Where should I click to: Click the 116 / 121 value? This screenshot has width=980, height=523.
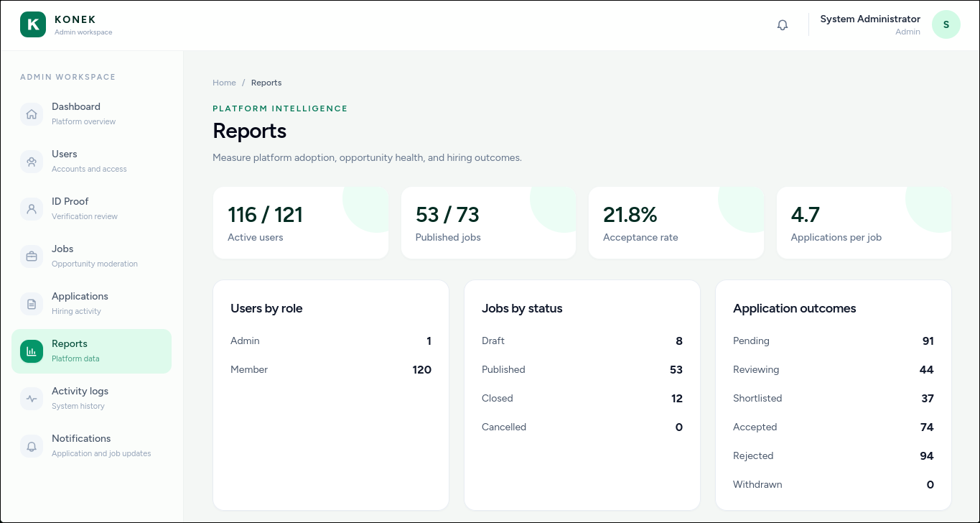[x=265, y=215]
